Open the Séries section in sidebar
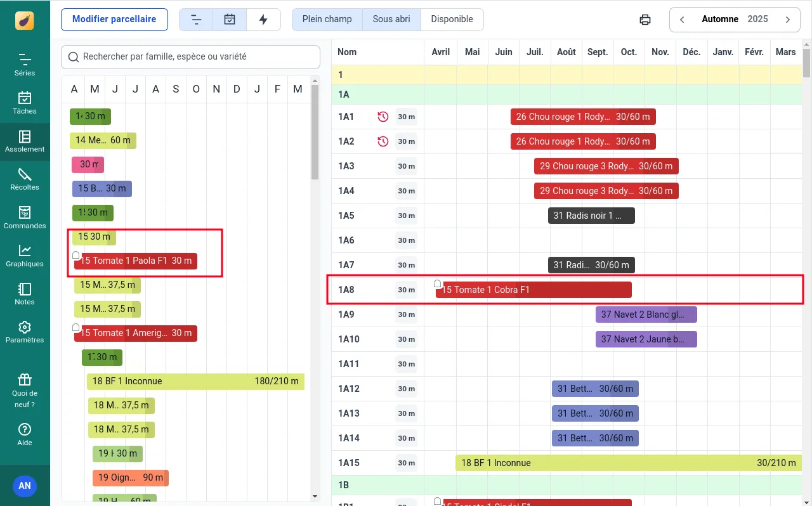The width and height of the screenshot is (812, 506). pyautogui.click(x=25, y=65)
